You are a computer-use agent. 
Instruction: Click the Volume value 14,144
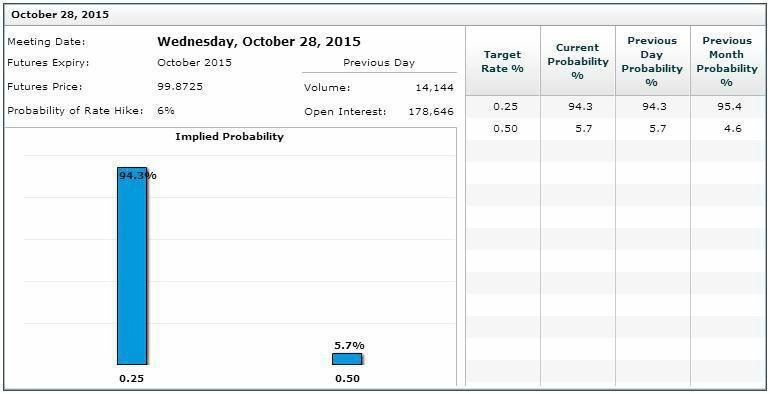click(x=434, y=88)
